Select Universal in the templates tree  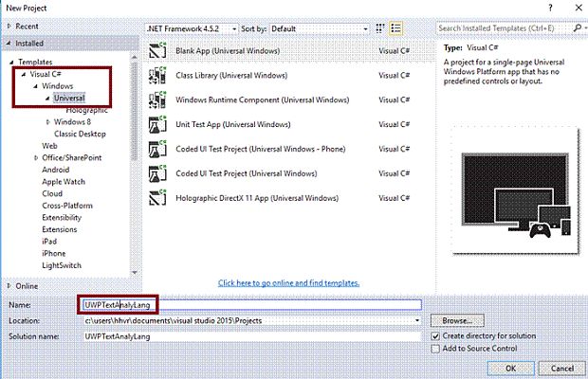pyautogui.click(x=69, y=99)
